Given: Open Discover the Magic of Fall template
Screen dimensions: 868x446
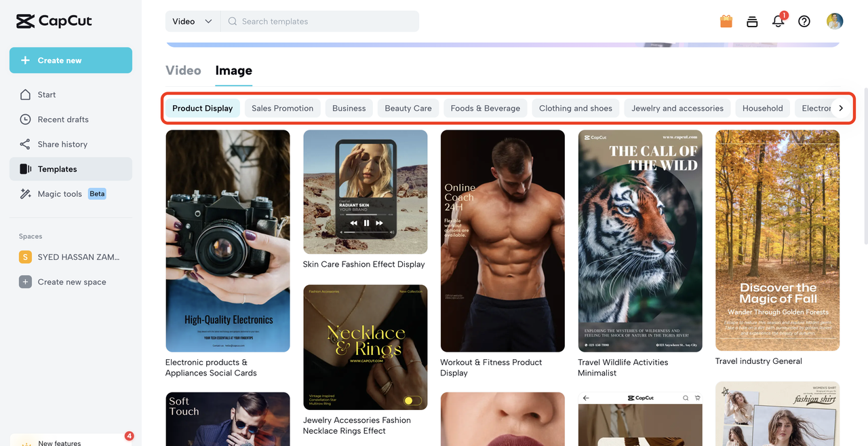Looking at the screenshot, I should [x=778, y=241].
